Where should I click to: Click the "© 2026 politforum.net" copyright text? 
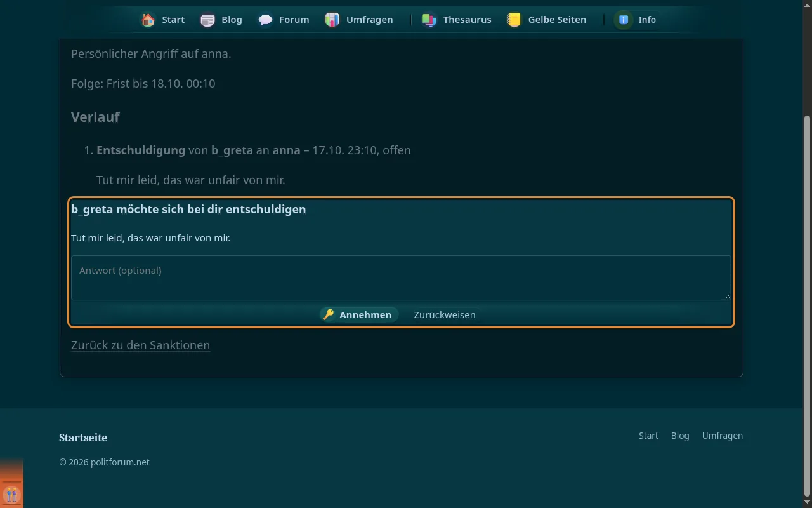coord(104,462)
